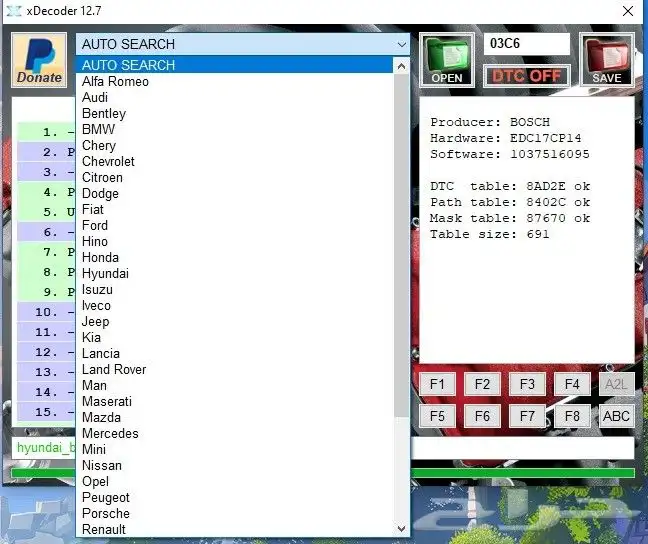Click the F5 function button
Screen dimensions: 648x544
pyautogui.click(x=437, y=416)
